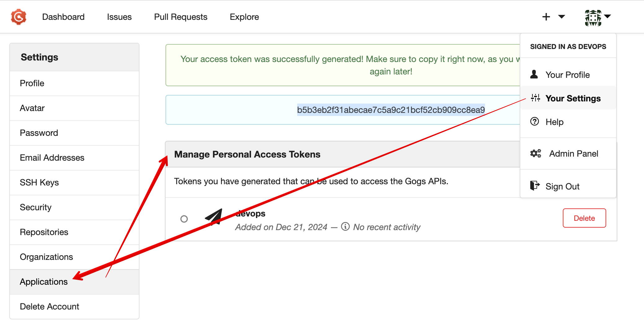Viewport: 644px width, 325px height.
Task: Go to the SSH Keys settings page
Action: (x=74, y=182)
